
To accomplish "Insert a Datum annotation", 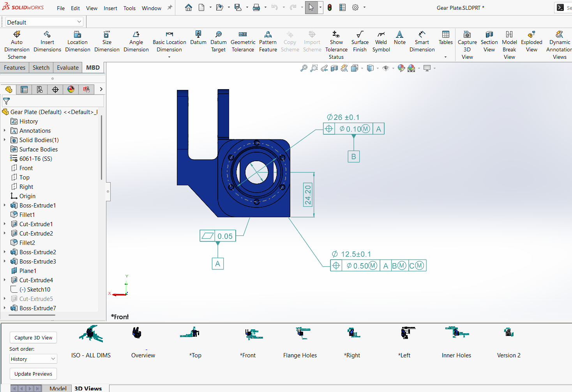I will 198,39.
